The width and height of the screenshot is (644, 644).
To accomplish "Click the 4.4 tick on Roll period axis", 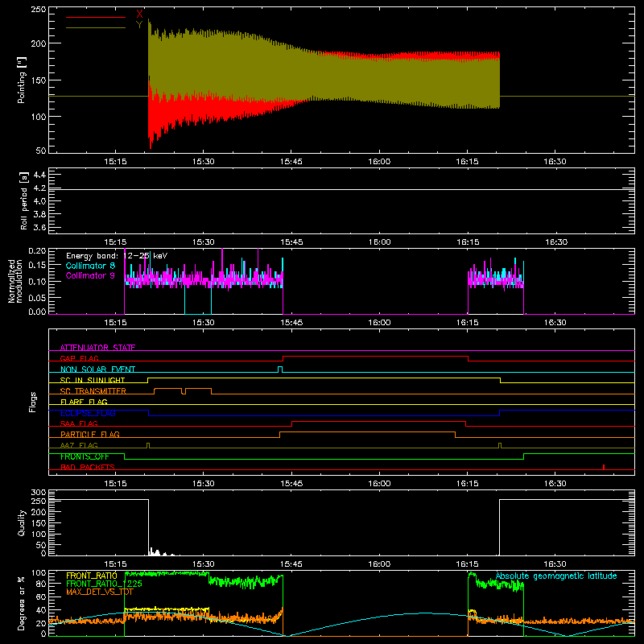I will 39,175.
